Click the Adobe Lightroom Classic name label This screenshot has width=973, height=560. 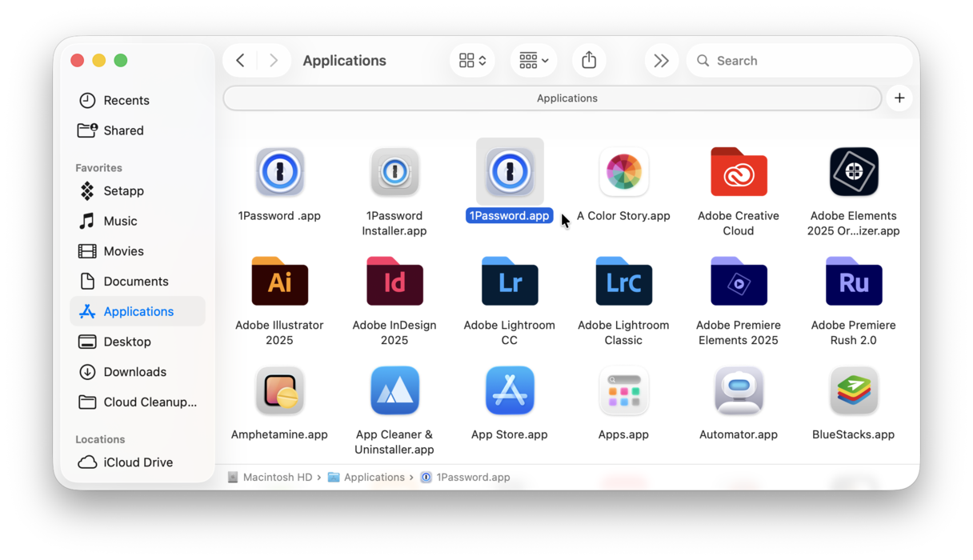pyautogui.click(x=623, y=333)
